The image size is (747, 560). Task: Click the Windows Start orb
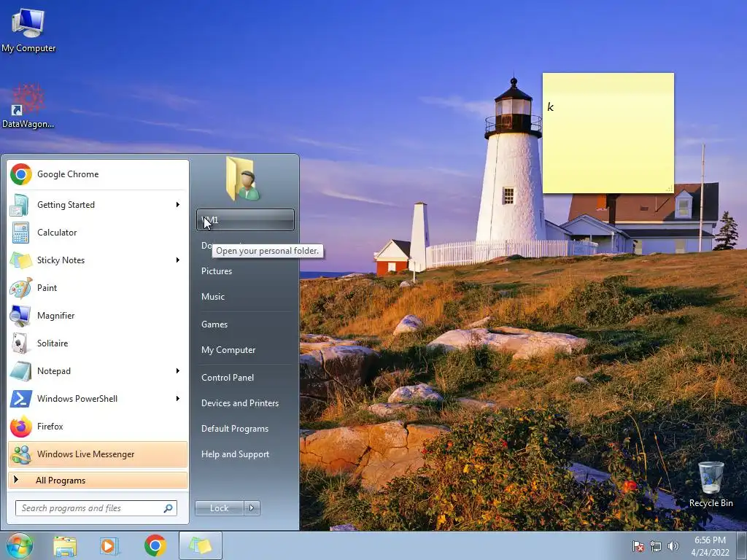pyautogui.click(x=19, y=545)
